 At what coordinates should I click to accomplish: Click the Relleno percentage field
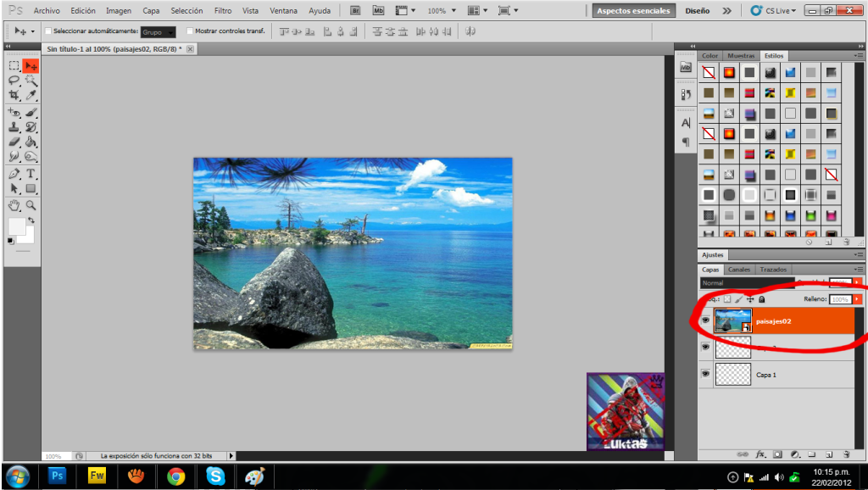click(x=840, y=299)
